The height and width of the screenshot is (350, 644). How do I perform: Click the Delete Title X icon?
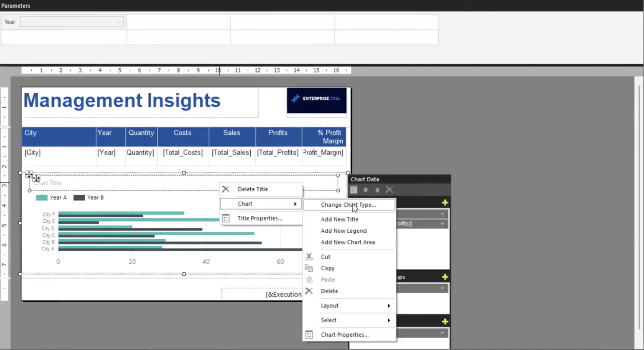226,189
